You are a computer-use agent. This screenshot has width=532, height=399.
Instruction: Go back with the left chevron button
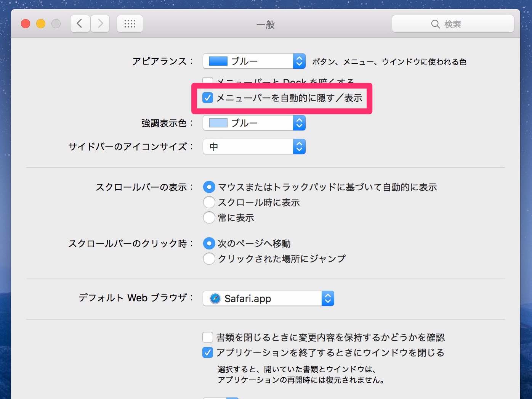(80, 24)
